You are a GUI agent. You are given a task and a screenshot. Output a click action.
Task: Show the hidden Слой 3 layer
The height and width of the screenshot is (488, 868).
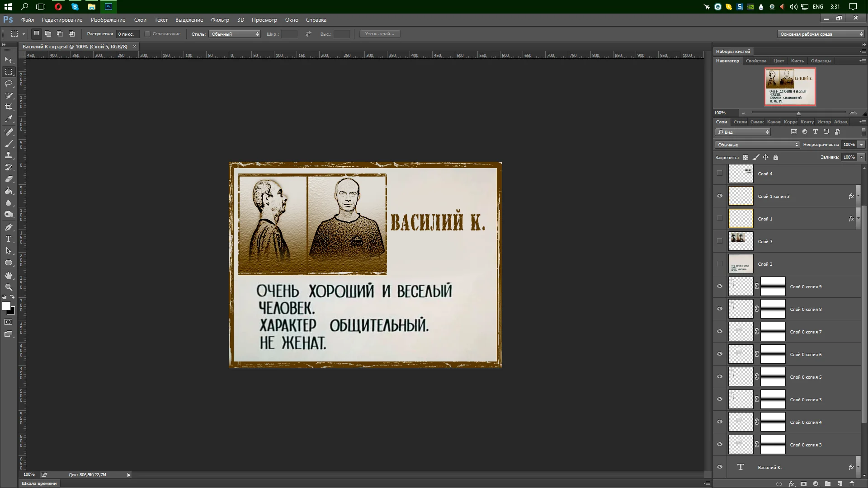(720, 241)
